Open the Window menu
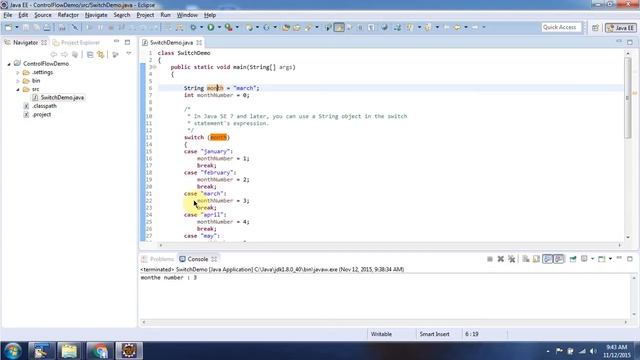Viewport: 640px width, 360px height. (187, 15)
